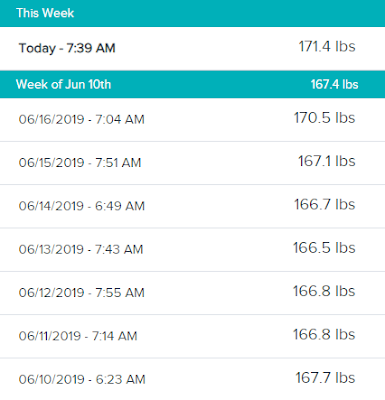Collapse the This Week header
This screenshot has width=385, height=400.
click(x=192, y=13)
